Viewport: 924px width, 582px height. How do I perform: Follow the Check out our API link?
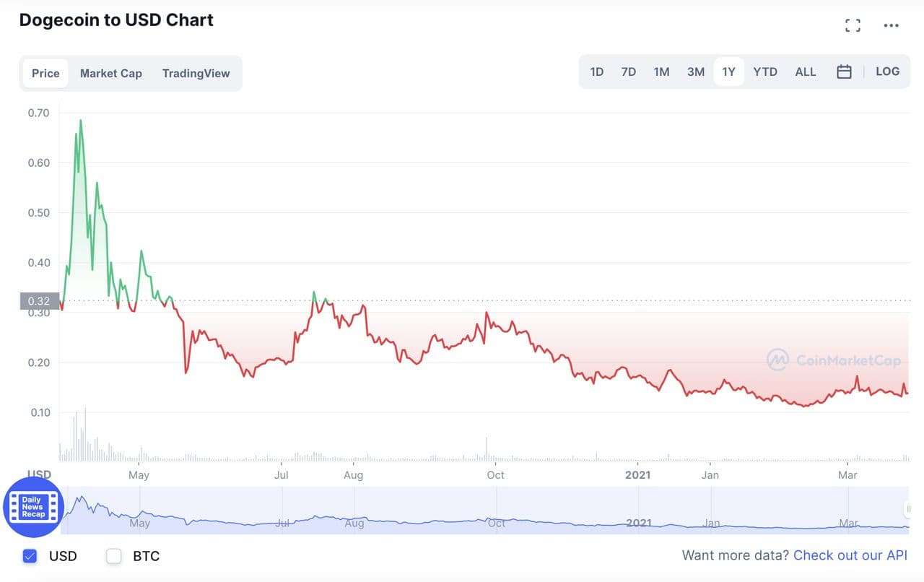click(x=850, y=555)
